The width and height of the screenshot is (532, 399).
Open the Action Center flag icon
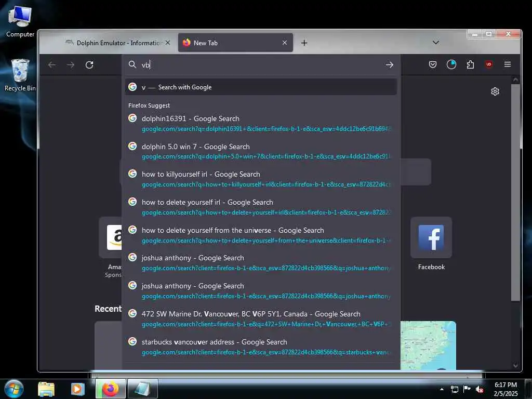coord(467,390)
